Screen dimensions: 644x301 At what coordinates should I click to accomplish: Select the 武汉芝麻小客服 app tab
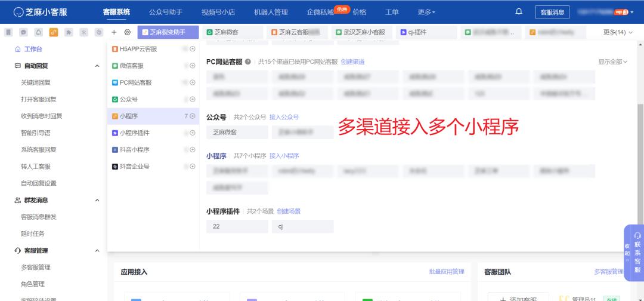coord(363,32)
